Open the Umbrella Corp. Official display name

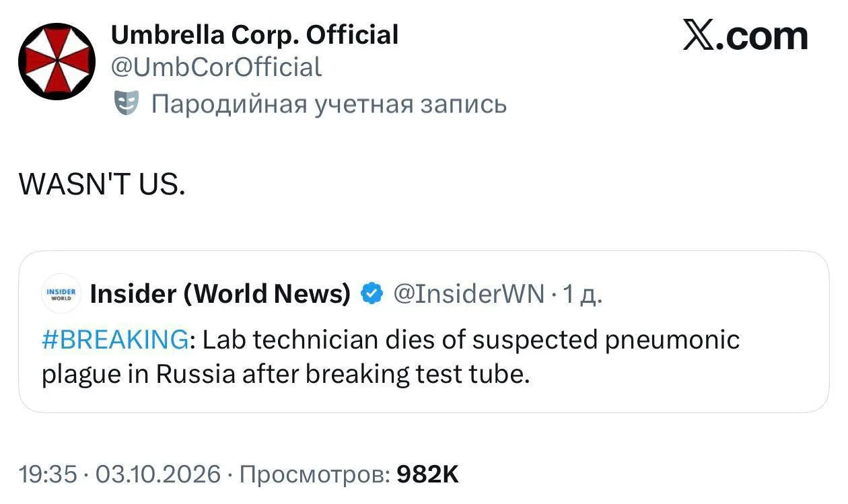click(254, 35)
